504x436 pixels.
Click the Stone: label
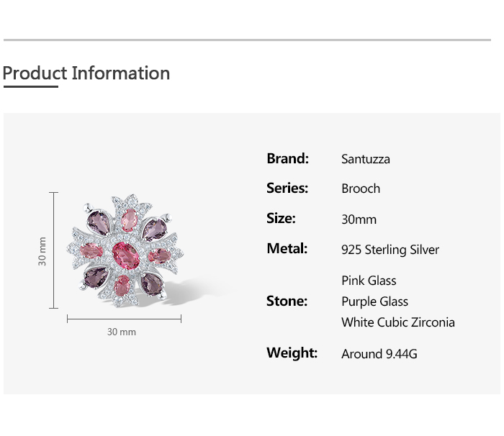pyautogui.click(x=287, y=301)
